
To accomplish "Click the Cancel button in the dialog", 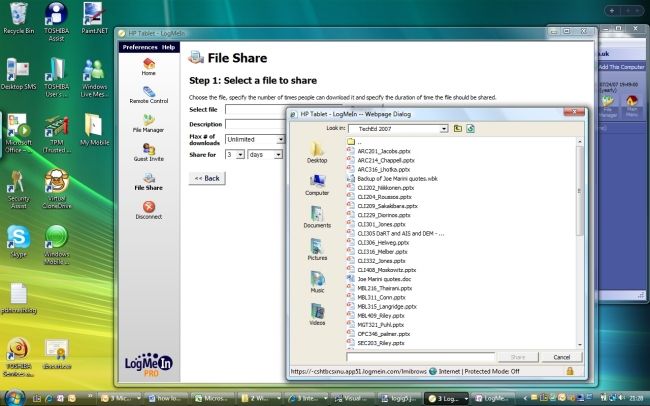I will [562, 357].
